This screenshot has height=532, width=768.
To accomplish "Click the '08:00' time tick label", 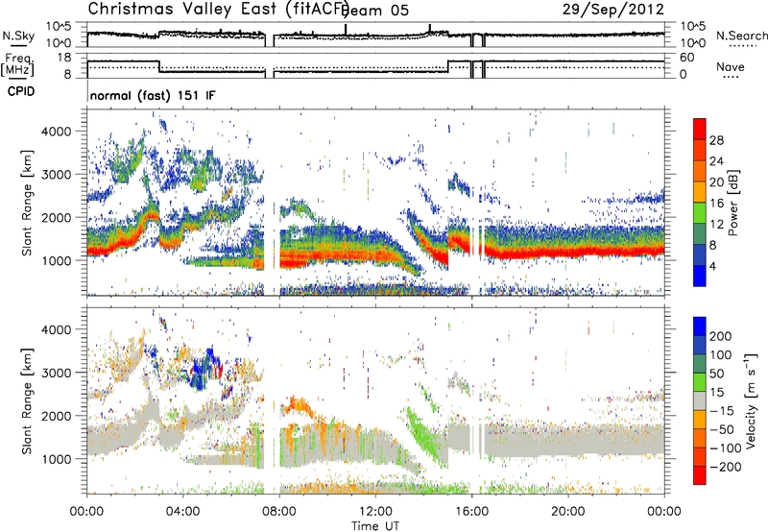I will [x=279, y=512].
